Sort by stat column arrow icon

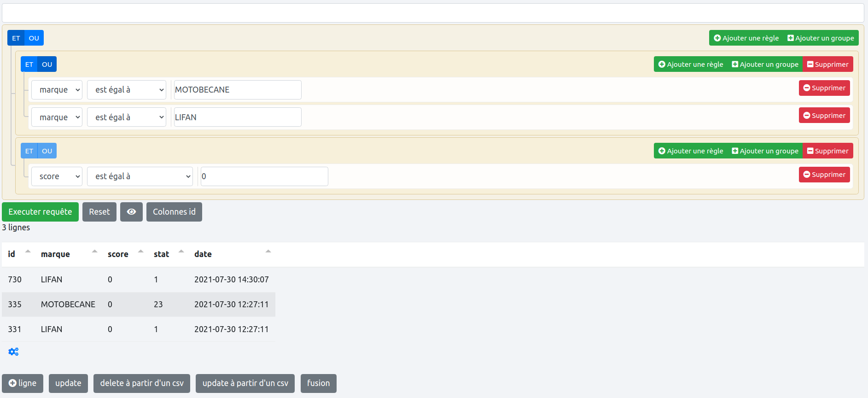(x=181, y=252)
